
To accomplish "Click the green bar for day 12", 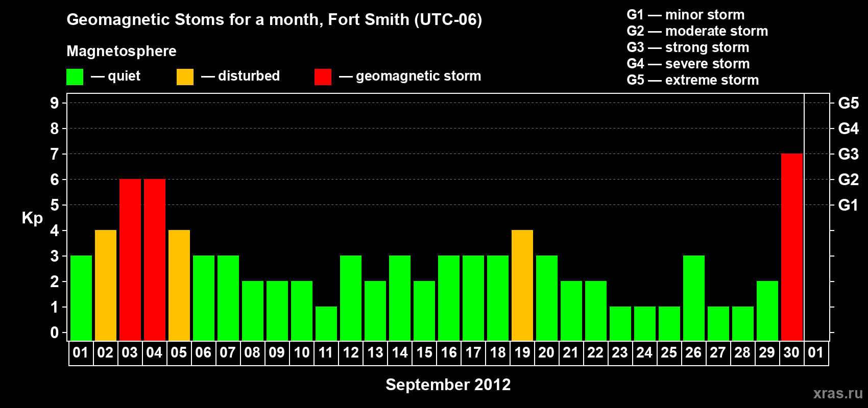I will 351,298.
